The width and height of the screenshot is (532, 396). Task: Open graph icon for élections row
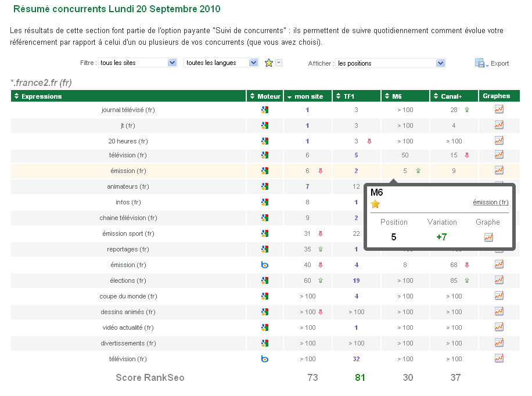pyautogui.click(x=498, y=280)
